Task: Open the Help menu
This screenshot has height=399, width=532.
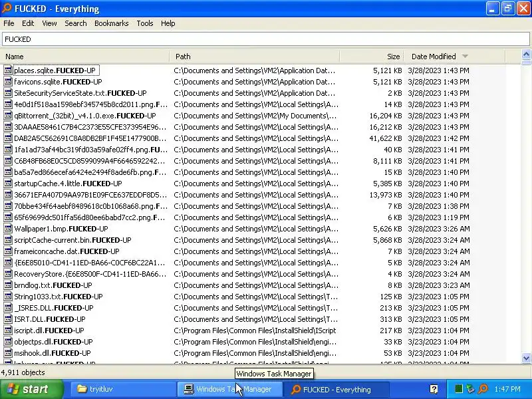Action: 168,23
